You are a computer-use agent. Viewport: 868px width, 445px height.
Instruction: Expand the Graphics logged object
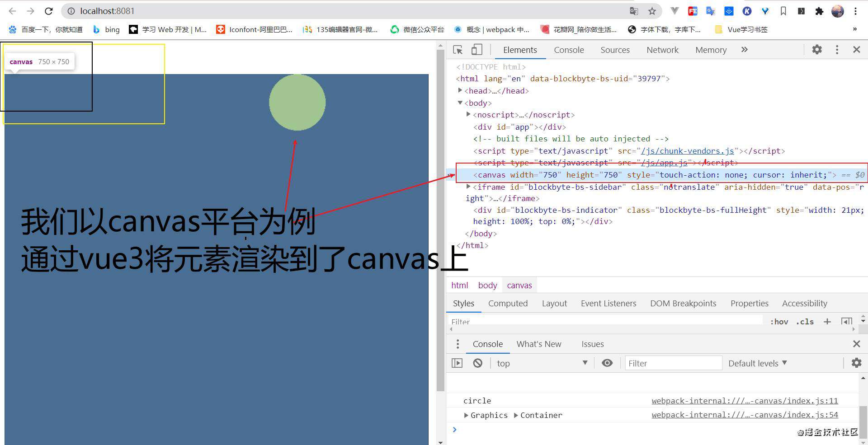(x=466, y=415)
